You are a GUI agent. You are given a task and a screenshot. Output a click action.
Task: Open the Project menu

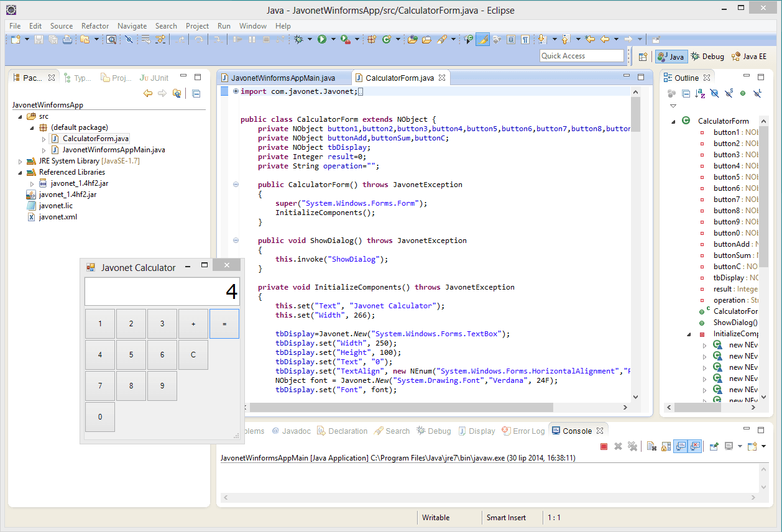(x=197, y=26)
